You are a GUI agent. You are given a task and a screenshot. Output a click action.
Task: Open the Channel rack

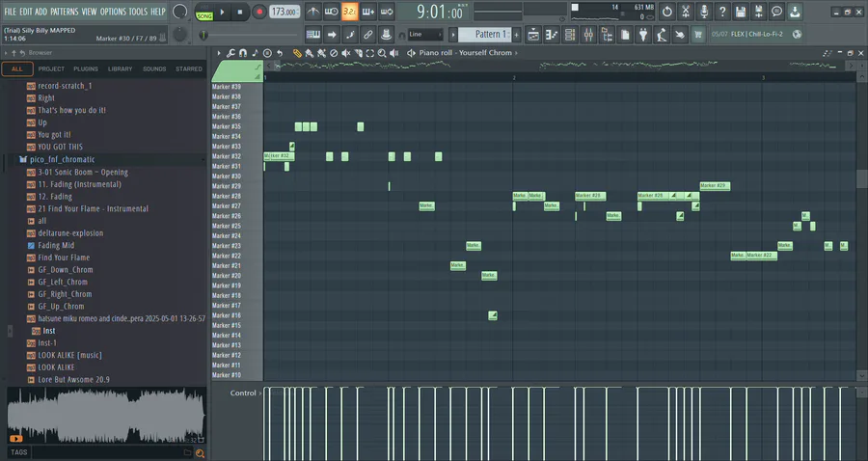point(570,35)
